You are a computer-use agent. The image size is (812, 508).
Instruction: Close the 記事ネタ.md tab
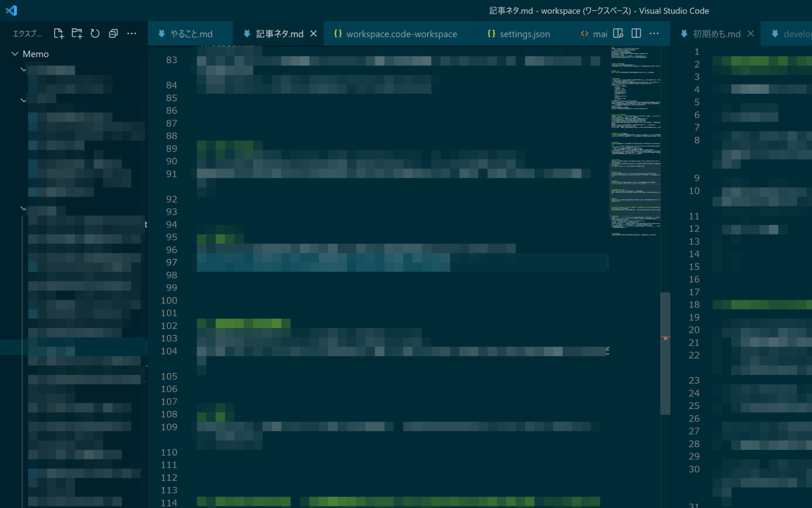click(x=314, y=34)
